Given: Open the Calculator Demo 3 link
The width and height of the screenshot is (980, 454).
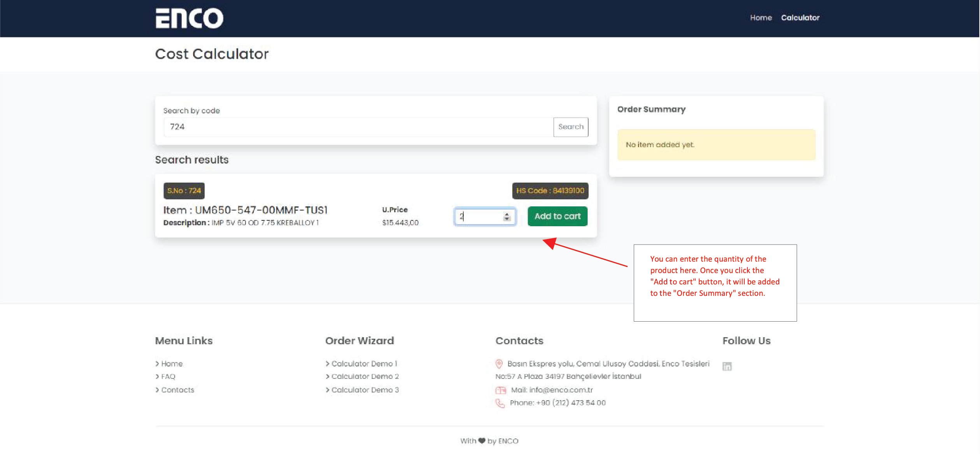Looking at the screenshot, I should pyautogui.click(x=365, y=390).
